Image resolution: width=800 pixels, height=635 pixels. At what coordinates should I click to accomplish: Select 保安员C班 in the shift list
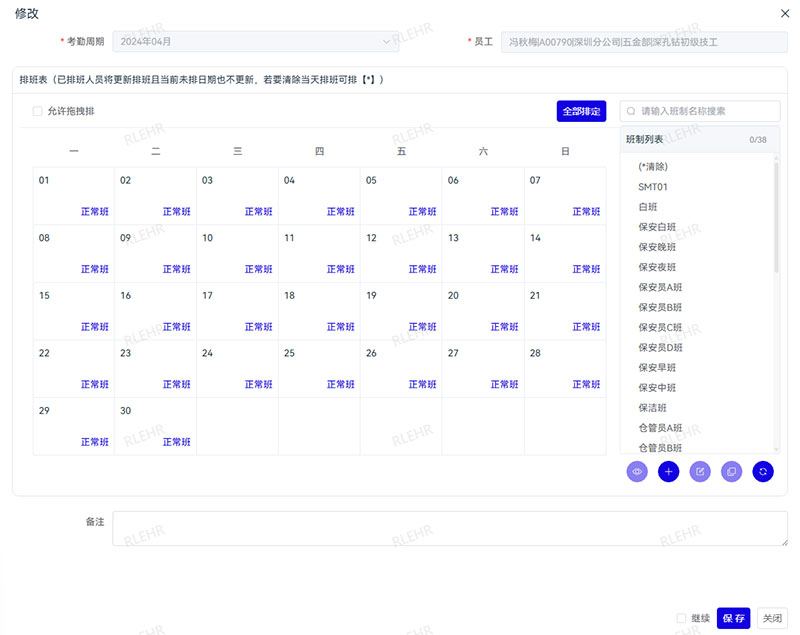[660, 327]
